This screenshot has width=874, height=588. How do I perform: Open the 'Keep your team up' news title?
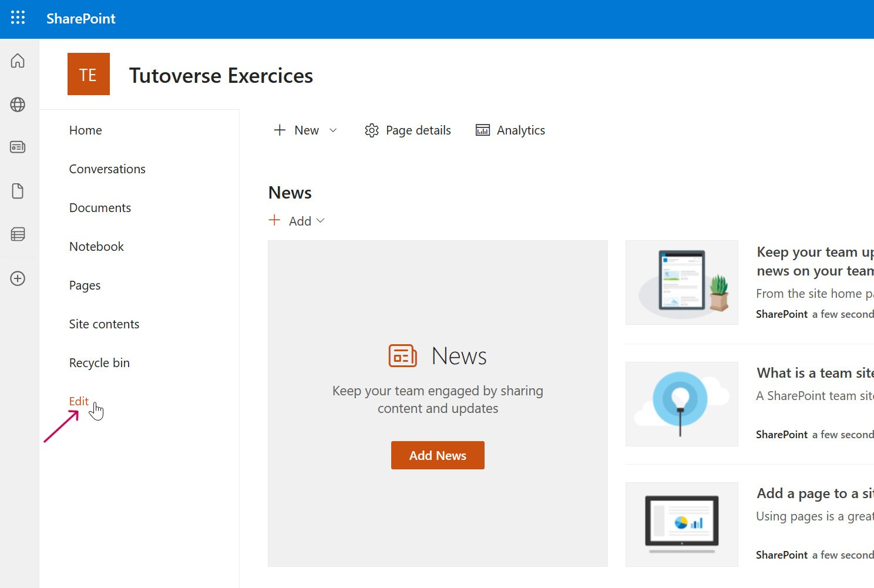pyautogui.click(x=815, y=261)
